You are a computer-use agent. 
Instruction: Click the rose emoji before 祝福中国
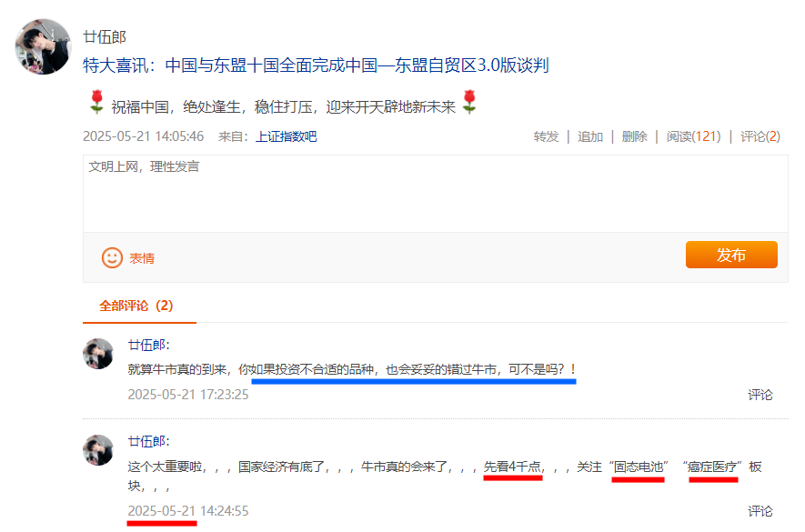coord(96,102)
